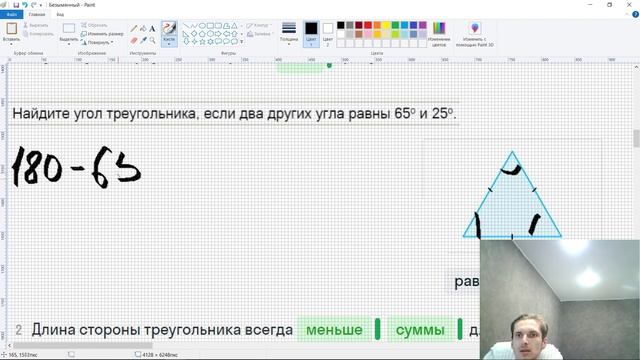Choose the Line shape
This screenshot has height=360, width=640.
click(186, 26)
